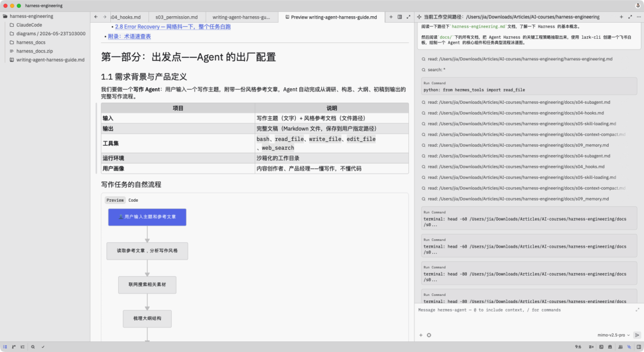Expand the first 'head -60' Run Command block

coord(529,218)
